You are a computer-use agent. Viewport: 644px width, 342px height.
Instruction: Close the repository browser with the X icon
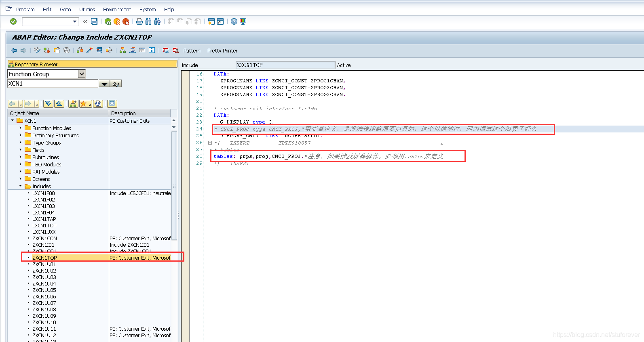(112, 104)
